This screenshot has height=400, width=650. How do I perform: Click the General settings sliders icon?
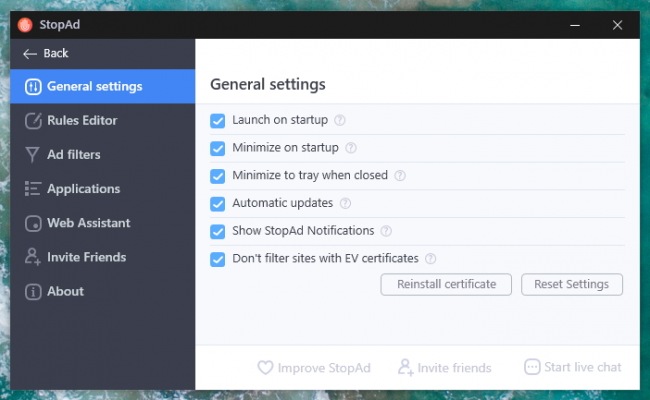(x=33, y=87)
